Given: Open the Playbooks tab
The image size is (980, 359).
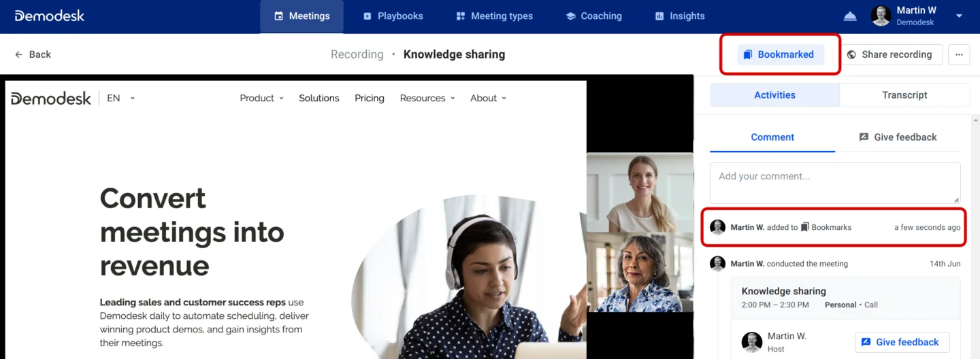Looking at the screenshot, I should tap(393, 16).
